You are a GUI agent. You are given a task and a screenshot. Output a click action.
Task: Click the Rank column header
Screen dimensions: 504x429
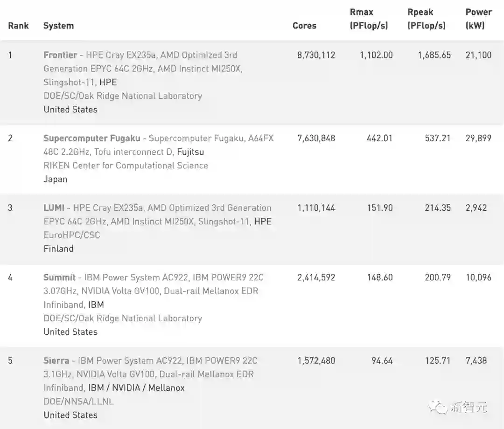click(x=18, y=26)
